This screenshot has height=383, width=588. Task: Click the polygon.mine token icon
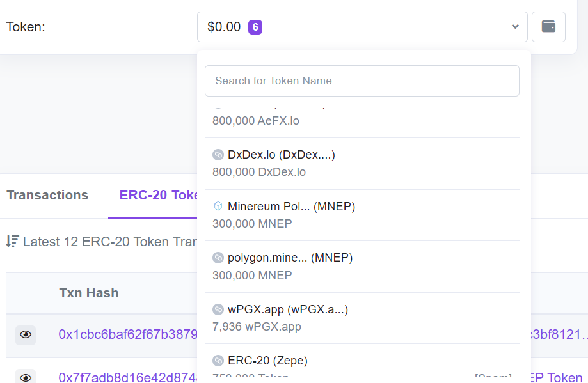[x=218, y=258]
